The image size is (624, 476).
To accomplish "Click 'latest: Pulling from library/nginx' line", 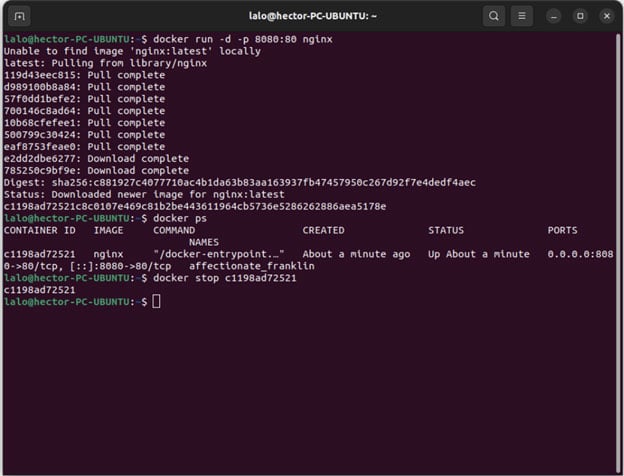I will pos(105,63).
